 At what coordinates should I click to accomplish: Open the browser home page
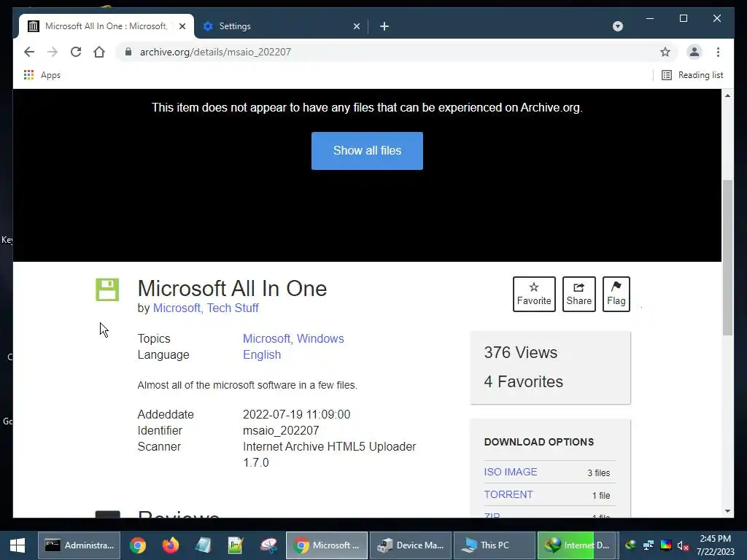tap(99, 52)
